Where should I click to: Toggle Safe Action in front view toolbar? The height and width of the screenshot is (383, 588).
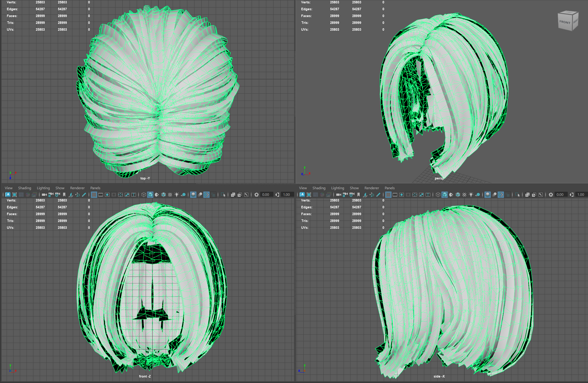tap(127, 195)
